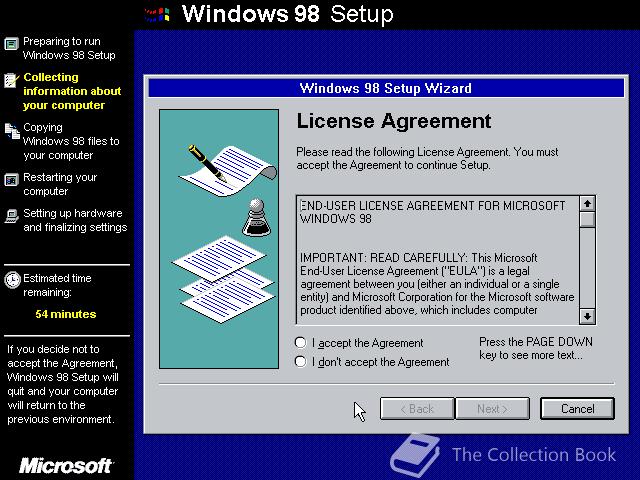
Task: Click the greyed-out Next button
Action: (492, 409)
